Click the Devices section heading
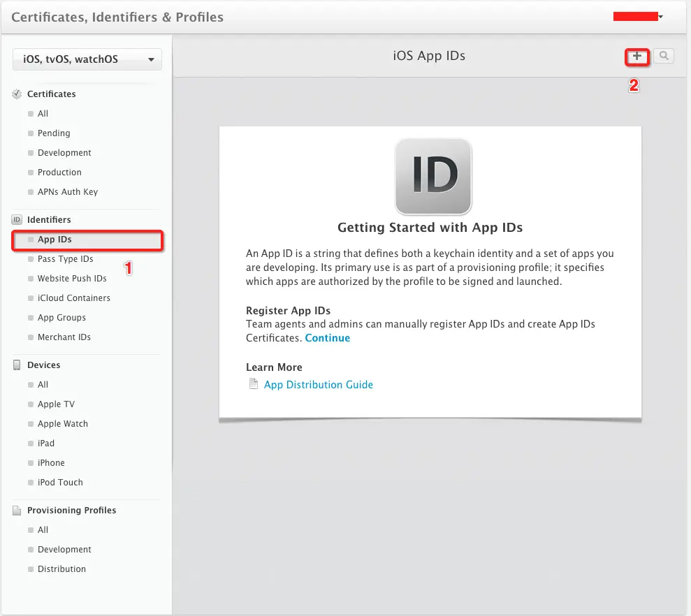Viewport: 691px width, 616px height. [43, 365]
